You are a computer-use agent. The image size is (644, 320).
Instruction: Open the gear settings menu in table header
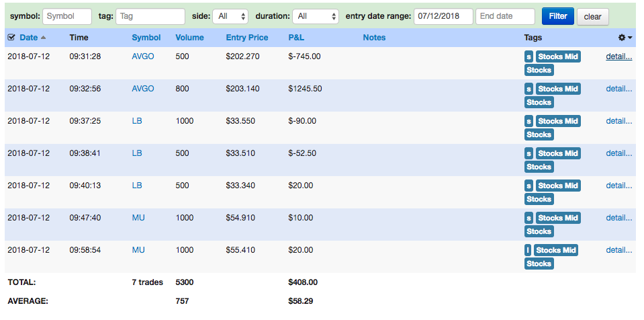coord(622,38)
